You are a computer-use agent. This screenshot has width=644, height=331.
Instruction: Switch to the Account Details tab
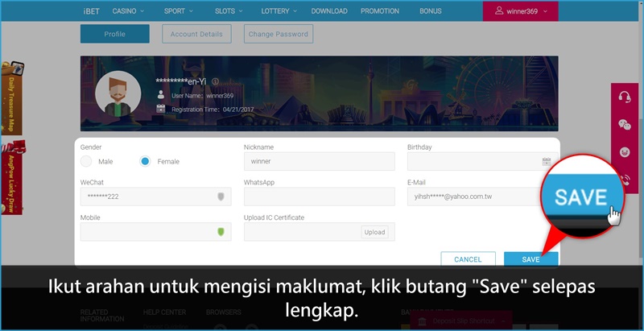click(196, 34)
